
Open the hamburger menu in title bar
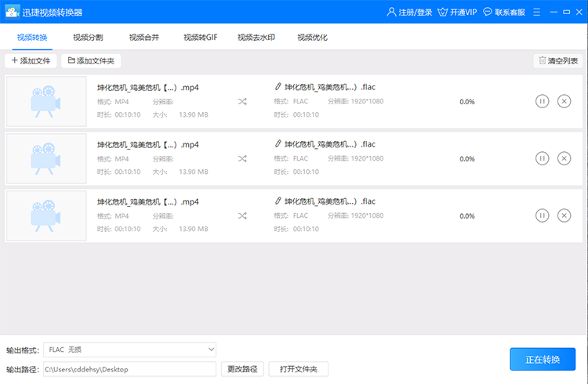click(x=536, y=12)
